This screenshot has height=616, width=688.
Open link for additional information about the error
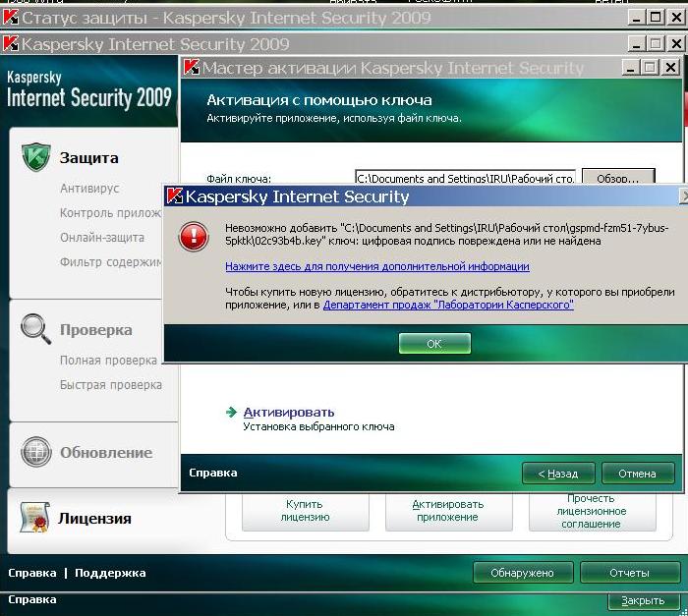coord(377,266)
